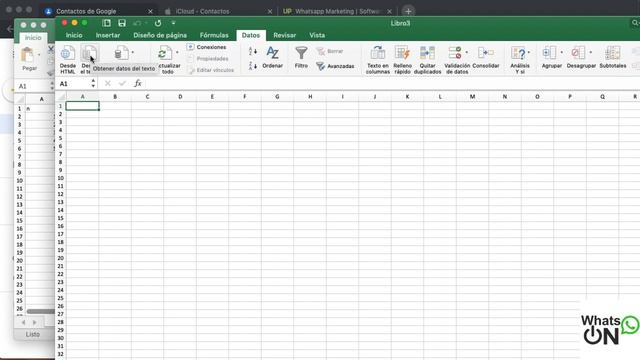
Task: Switch to the Inicio ribbon tab in Libro3
Action: click(x=74, y=36)
